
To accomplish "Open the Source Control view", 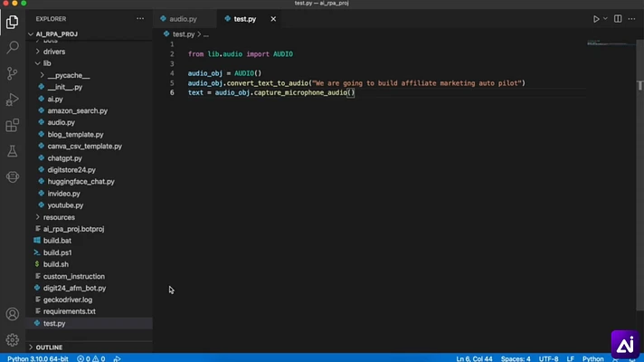I will [13, 73].
